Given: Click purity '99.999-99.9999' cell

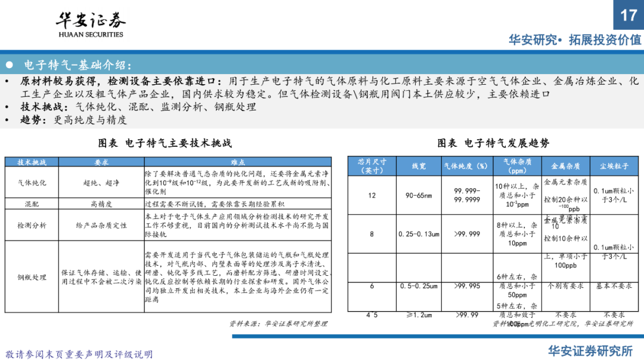Looking at the screenshot, I should (x=466, y=195).
